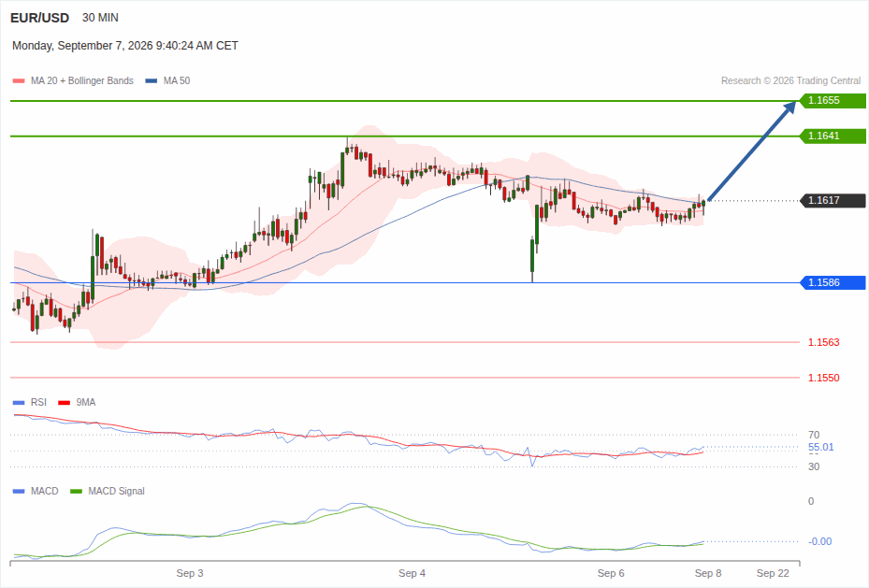Toggle the MA 50 legend label
869x588 pixels.
click(177, 80)
